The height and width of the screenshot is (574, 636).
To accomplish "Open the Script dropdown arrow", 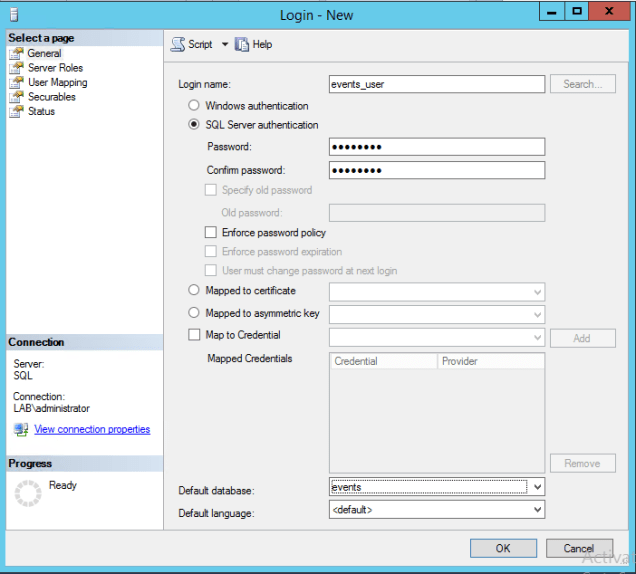I will [225, 44].
